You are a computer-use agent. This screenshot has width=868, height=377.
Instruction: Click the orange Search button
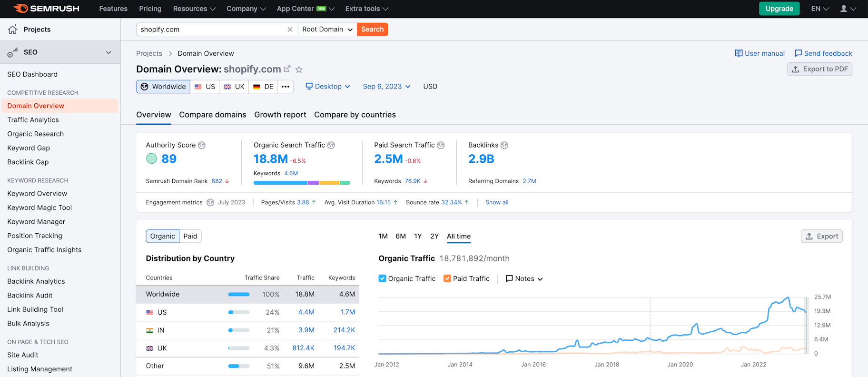(x=373, y=30)
